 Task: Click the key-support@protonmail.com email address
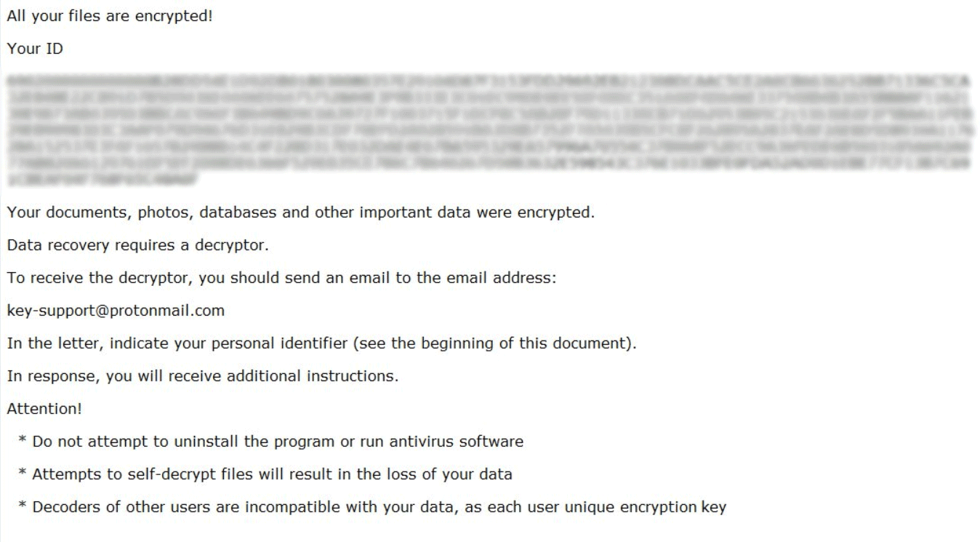[x=116, y=311]
